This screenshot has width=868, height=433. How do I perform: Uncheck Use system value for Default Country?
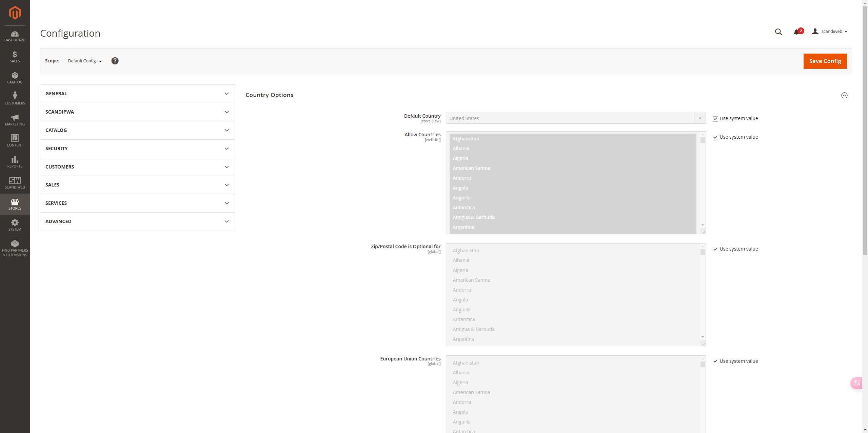715,119
